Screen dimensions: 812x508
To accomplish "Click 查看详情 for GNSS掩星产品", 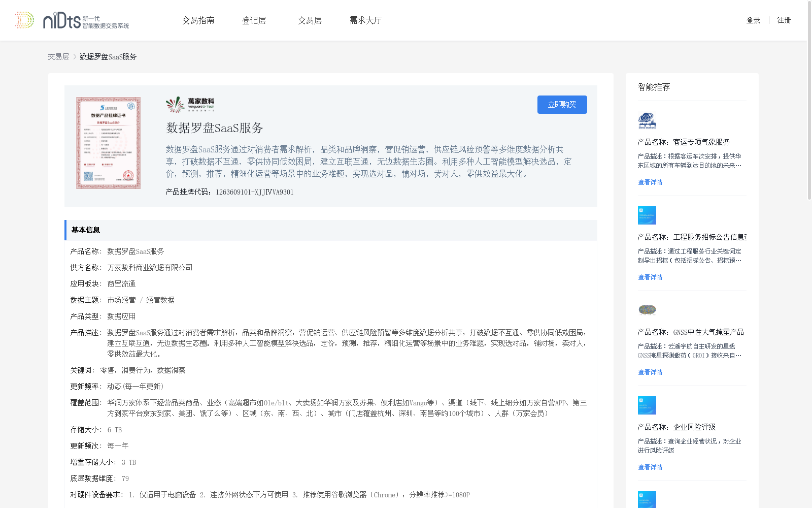I will point(650,372).
